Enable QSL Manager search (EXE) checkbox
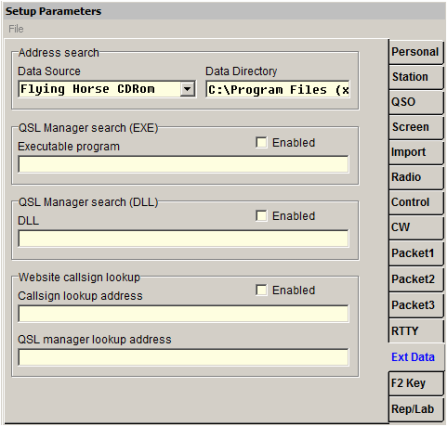Image resolution: width=447 pixels, height=426 pixels. [261, 142]
